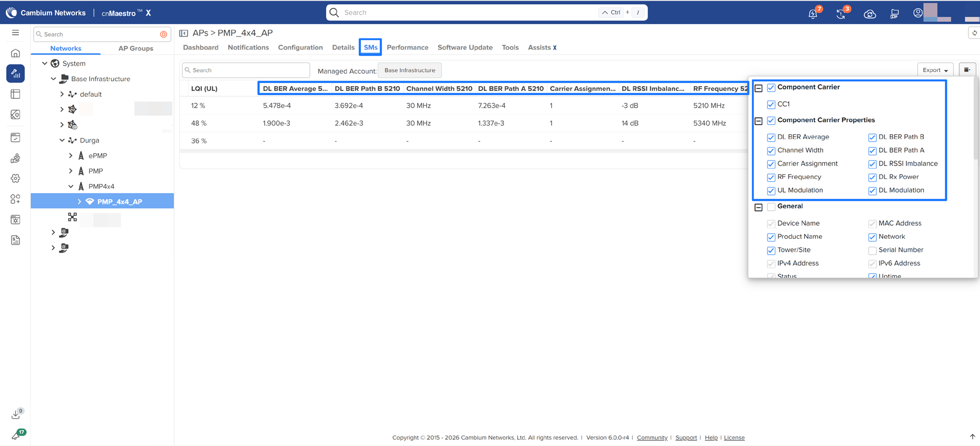The height and width of the screenshot is (446, 980).
Task: Select the Performance tab
Action: click(x=408, y=47)
